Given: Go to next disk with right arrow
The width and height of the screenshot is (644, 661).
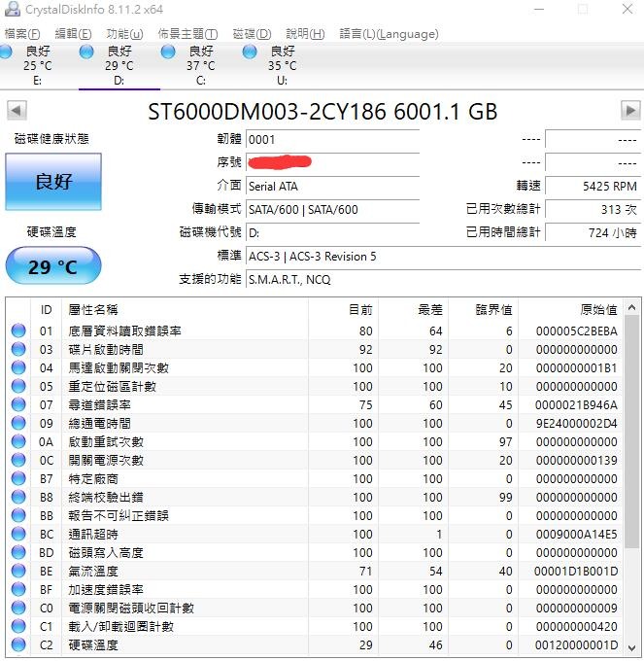Looking at the screenshot, I should (630, 111).
